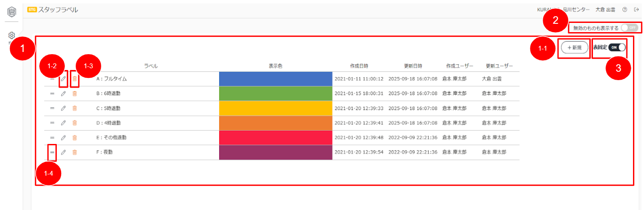Grab reorder handle of A：フルタイム row

pos(52,79)
